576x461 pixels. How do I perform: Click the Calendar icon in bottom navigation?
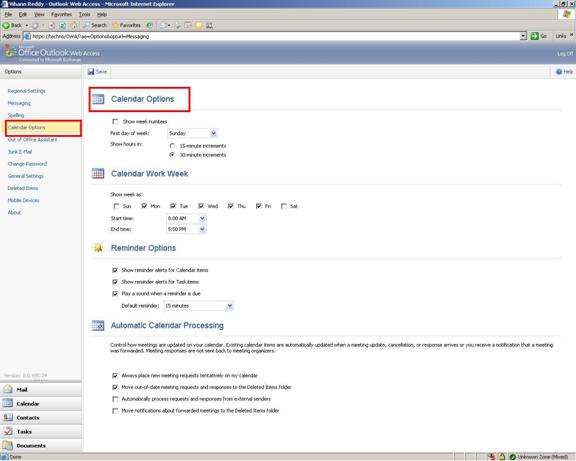[8, 403]
